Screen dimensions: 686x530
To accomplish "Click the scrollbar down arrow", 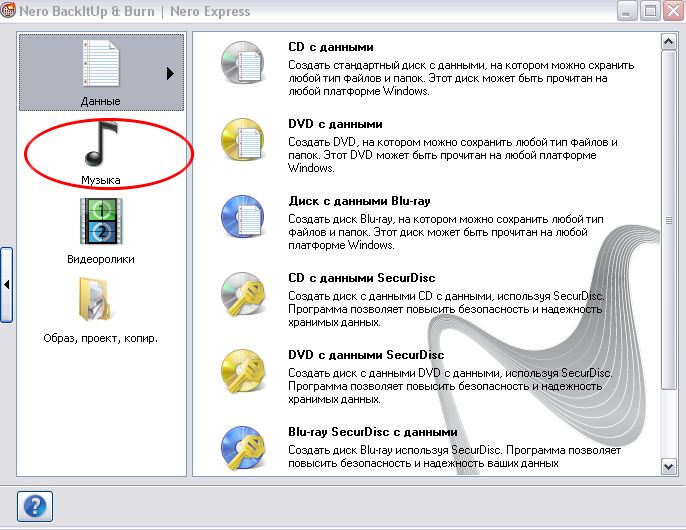I will coord(668,467).
